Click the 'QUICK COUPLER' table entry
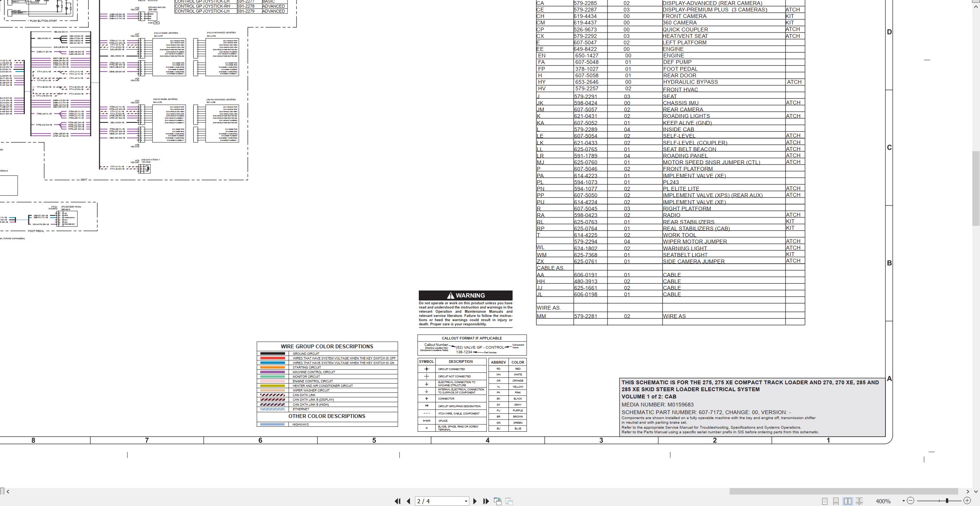The height and width of the screenshot is (506, 980). 685,29
